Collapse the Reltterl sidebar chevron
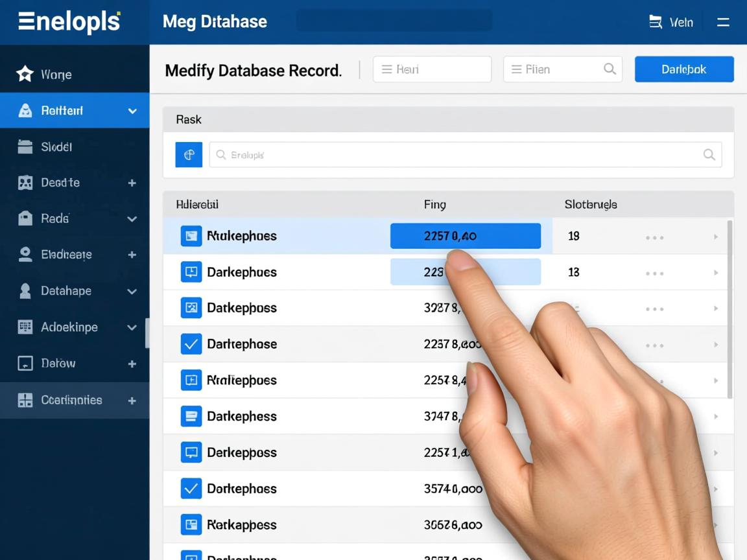 (132, 111)
